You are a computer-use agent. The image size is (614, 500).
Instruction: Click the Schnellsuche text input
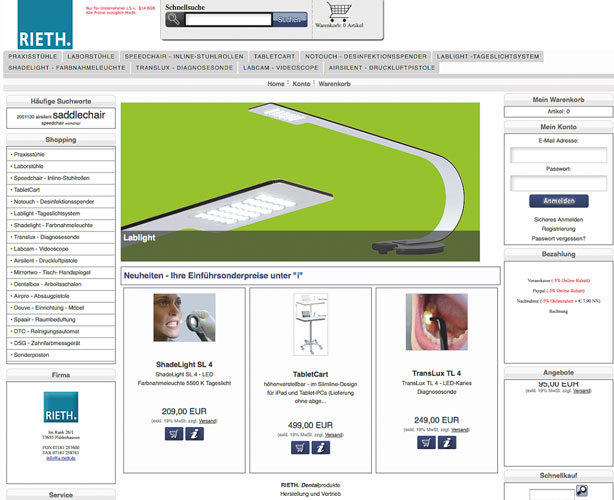click(228, 20)
